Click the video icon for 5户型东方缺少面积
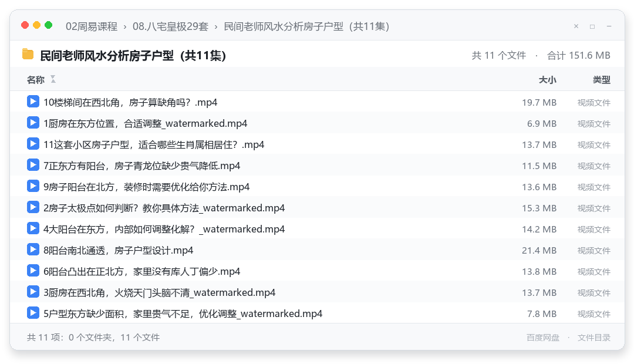The width and height of the screenshot is (634, 364). coord(33,313)
